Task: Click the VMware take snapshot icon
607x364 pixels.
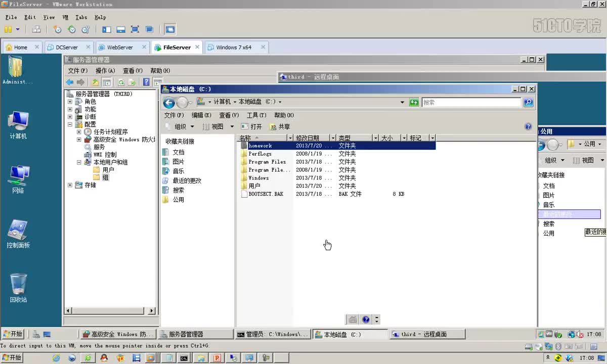Action: tap(58, 30)
